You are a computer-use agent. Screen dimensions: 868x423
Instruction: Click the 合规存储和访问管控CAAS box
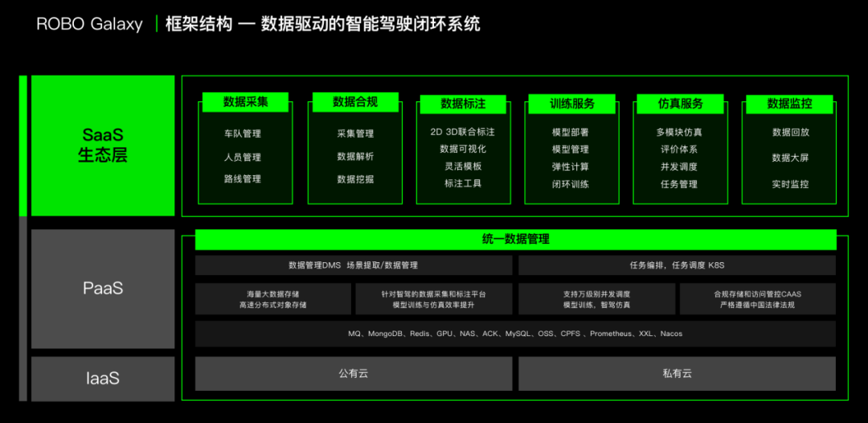coord(758,299)
